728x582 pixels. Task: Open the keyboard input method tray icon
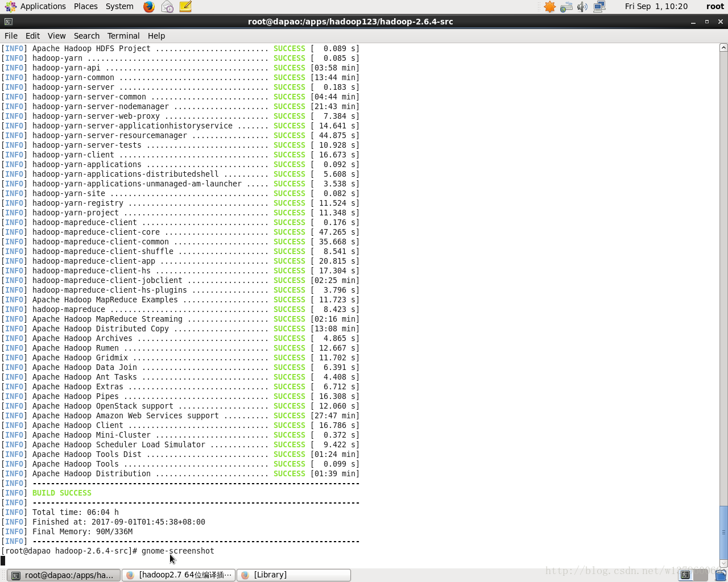tap(566, 7)
